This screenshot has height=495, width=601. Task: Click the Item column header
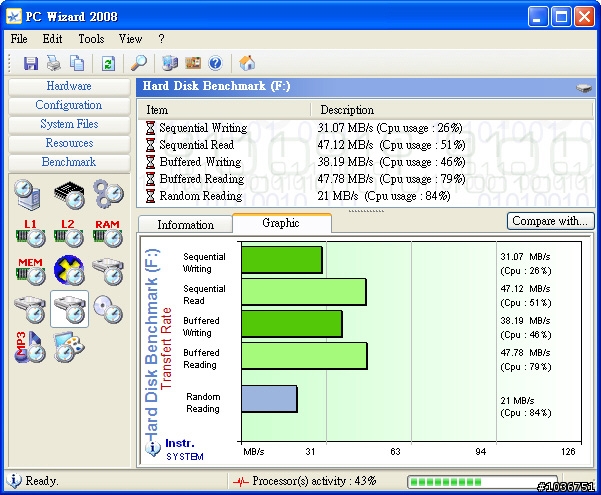pos(224,110)
